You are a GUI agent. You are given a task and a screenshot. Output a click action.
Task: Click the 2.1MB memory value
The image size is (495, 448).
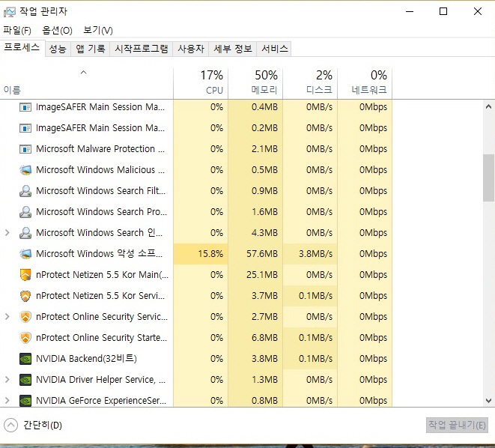click(x=264, y=149)
